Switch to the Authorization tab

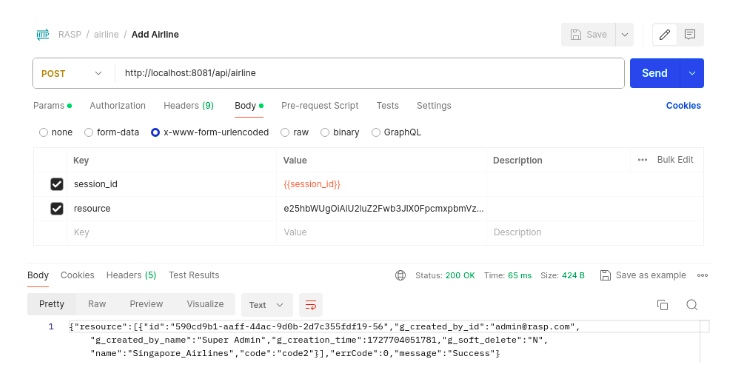(x=117, y=106)
